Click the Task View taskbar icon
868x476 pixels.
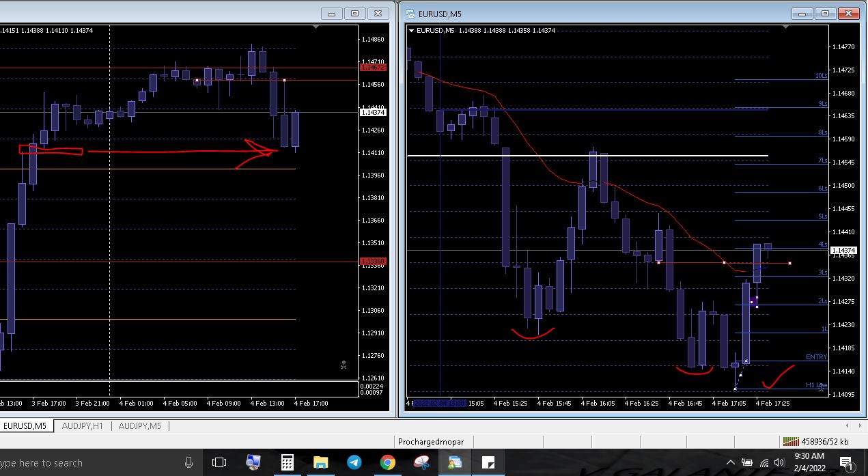coord(219,462)
